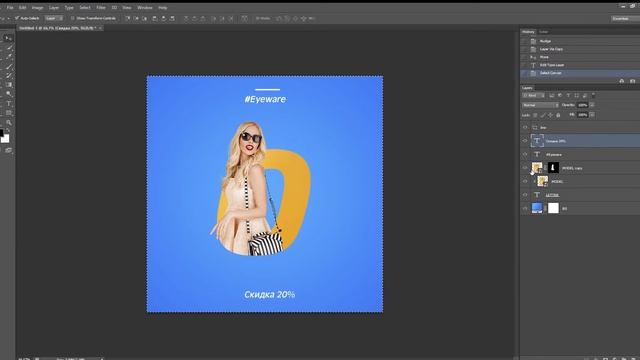Click the Align Top Edges icon in options bar
Screen dimensions: 640x360
tap(127, 18)
